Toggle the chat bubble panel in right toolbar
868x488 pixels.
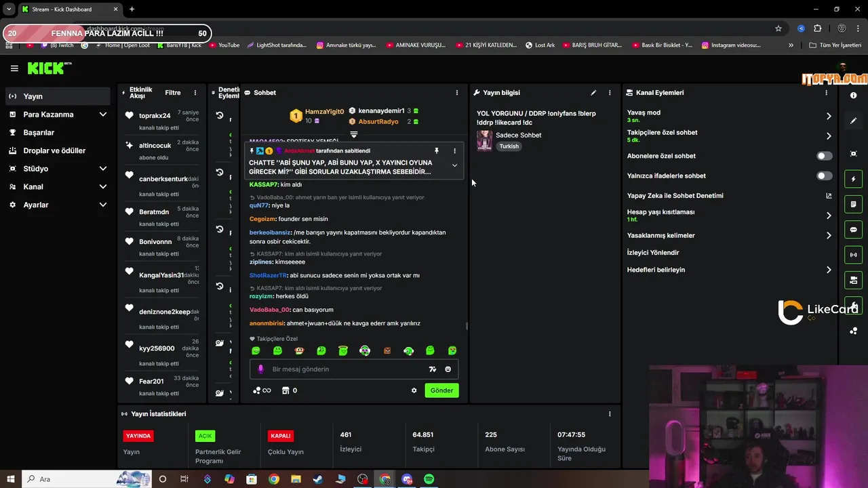[x=854, y=230]
